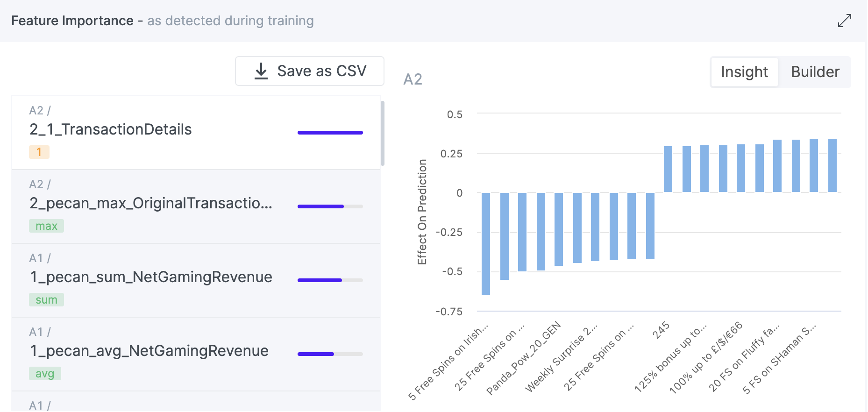
Task: Click the '100% up to £/$/€66' axis label
Action: coord(705,358)
